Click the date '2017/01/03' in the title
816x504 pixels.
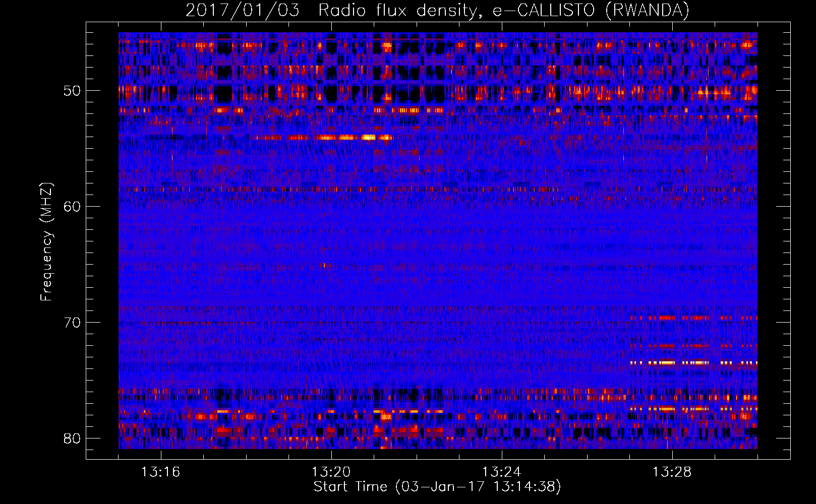243,11
